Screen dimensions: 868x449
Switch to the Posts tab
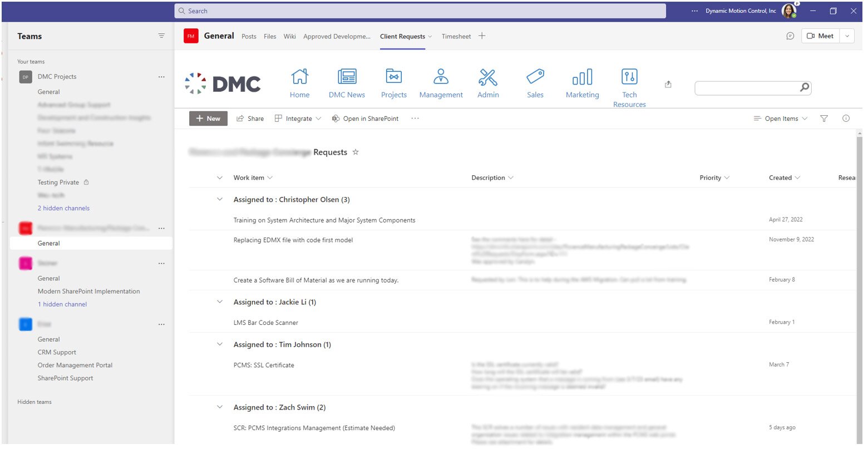click(x=249, y=36)
